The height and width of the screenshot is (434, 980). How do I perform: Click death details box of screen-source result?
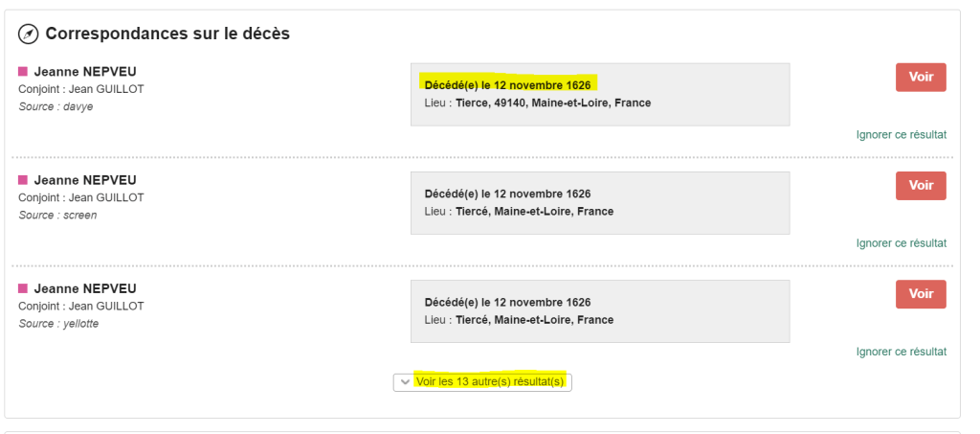(599, 202)
